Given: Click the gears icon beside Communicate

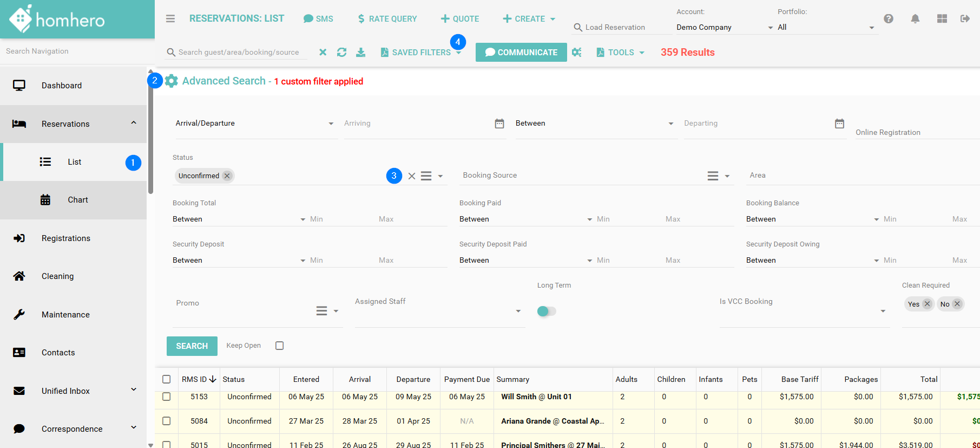Looking at the screenshot, I should pyautogui.click(x=577, y=53).
